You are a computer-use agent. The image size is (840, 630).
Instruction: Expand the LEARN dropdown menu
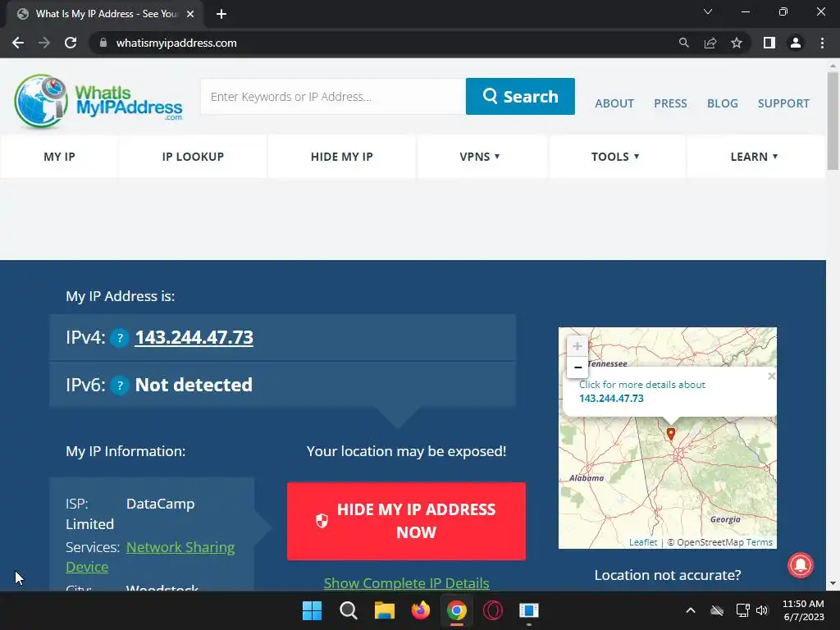tap(755, 157)
